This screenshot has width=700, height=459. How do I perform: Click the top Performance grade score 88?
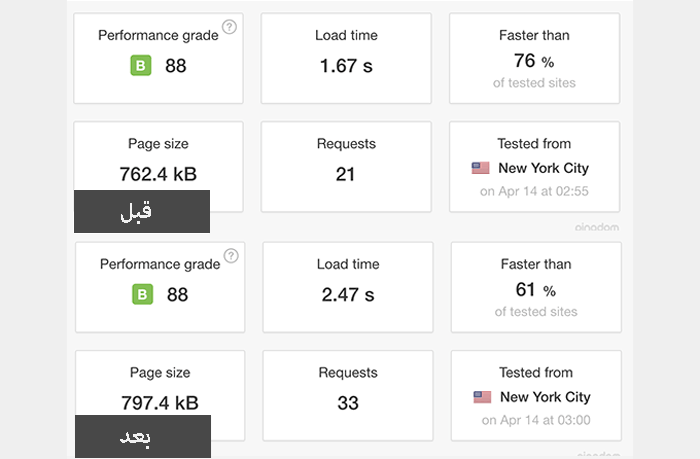175,67
